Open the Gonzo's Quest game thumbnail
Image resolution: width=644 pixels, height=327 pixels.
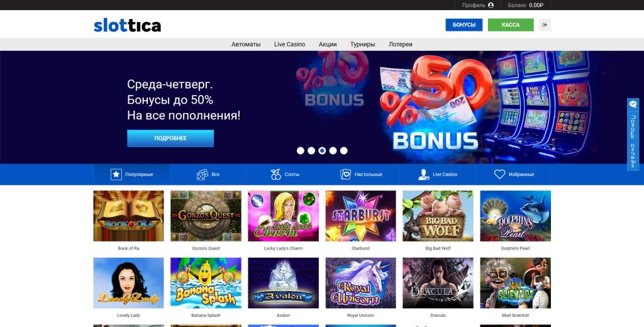(206, 216)
